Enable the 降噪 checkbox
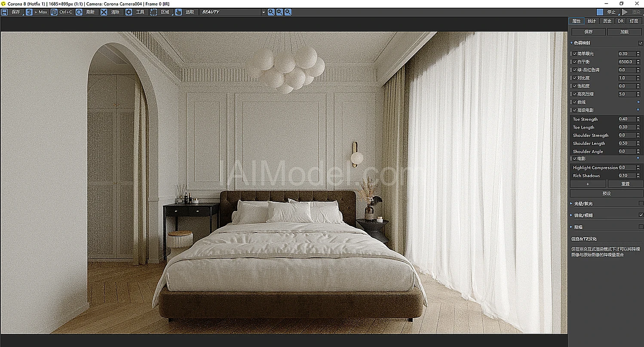644x347 pixels. click(x=641, y=227)
